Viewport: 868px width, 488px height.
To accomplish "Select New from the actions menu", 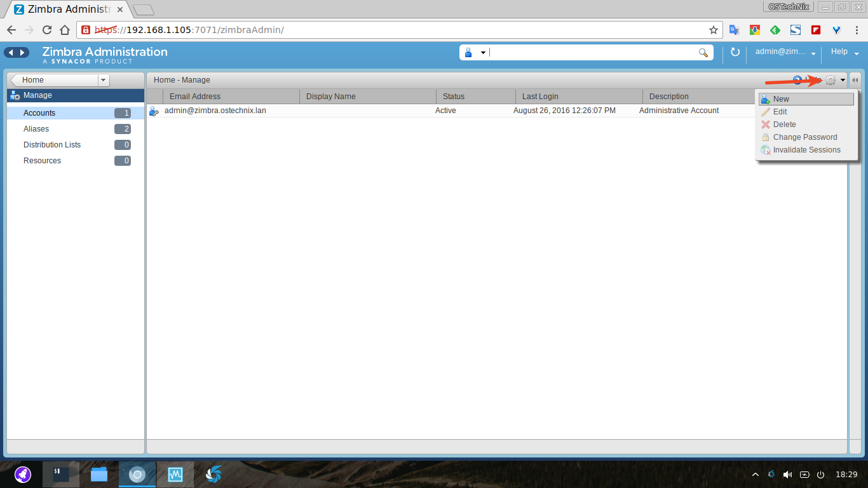I will tap(806, 99).
